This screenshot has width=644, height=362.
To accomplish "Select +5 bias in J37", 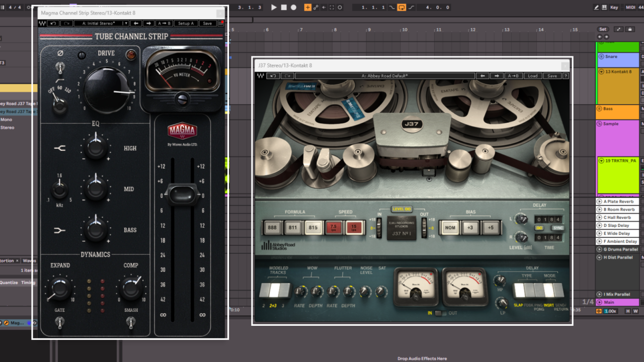I will 491,227.
